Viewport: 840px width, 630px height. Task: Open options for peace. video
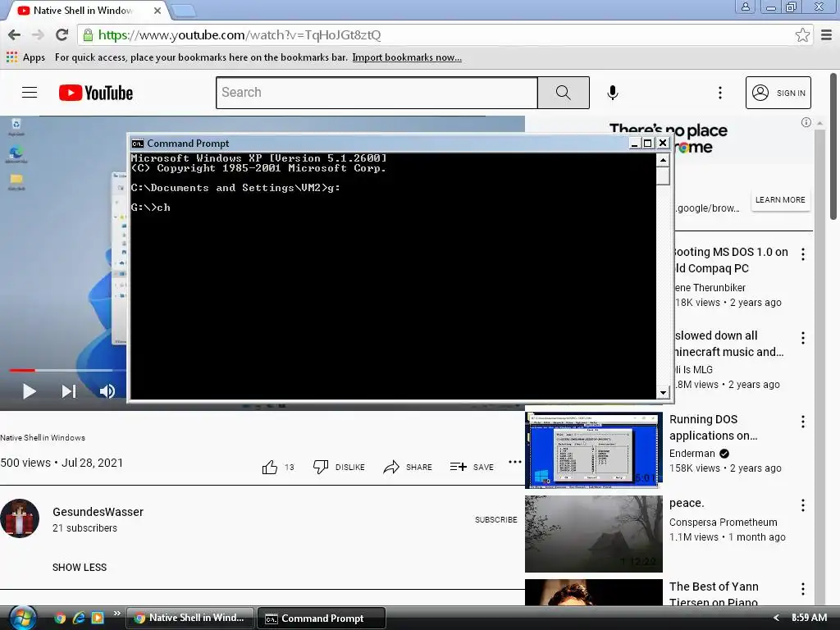[x=802, y=505]
